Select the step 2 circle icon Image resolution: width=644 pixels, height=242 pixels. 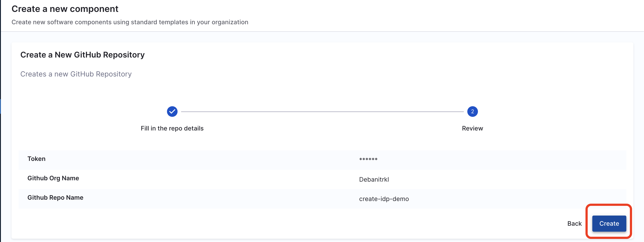[472, 112]
